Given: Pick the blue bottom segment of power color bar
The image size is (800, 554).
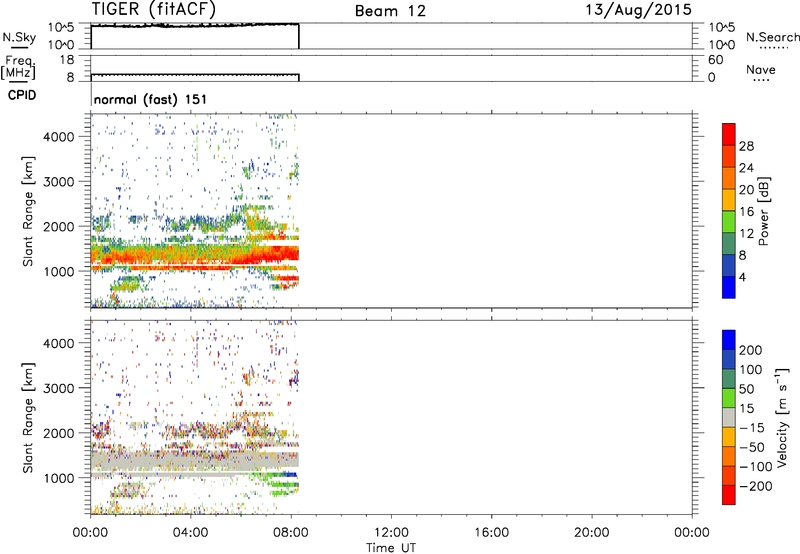Looking at the screenshot, I should tap(729, 287).
